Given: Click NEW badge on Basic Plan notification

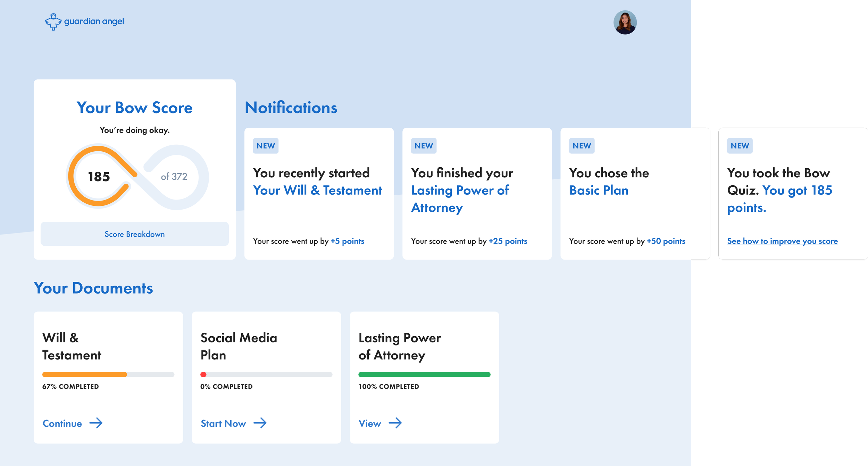Looking at the screenshot, I should pyautogui.click(x=582, y=146).
